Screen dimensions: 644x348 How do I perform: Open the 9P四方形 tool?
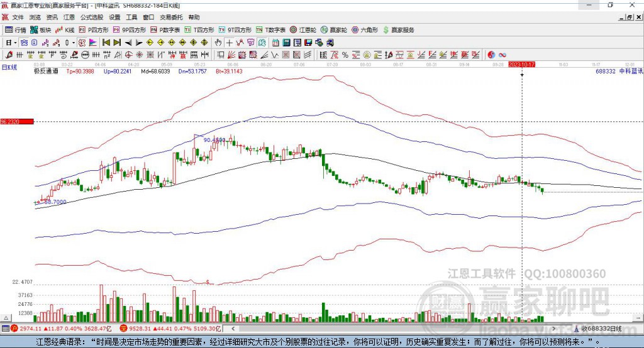130,30
